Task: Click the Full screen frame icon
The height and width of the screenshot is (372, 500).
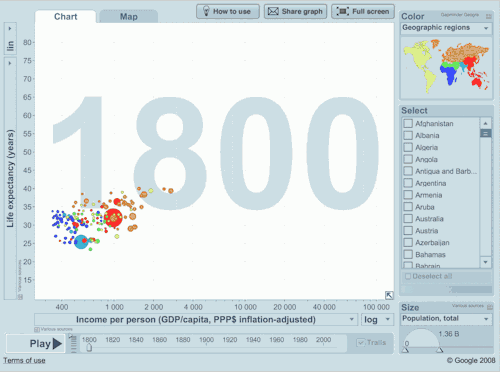Action: tap(342, 11)
